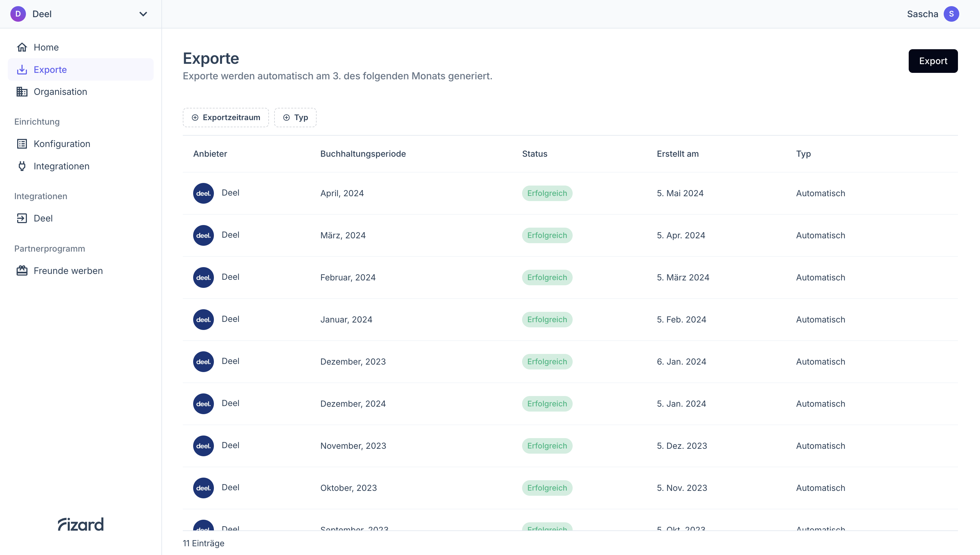Click the Deel logo in Januar 2024 row

[x=203, y=319]
